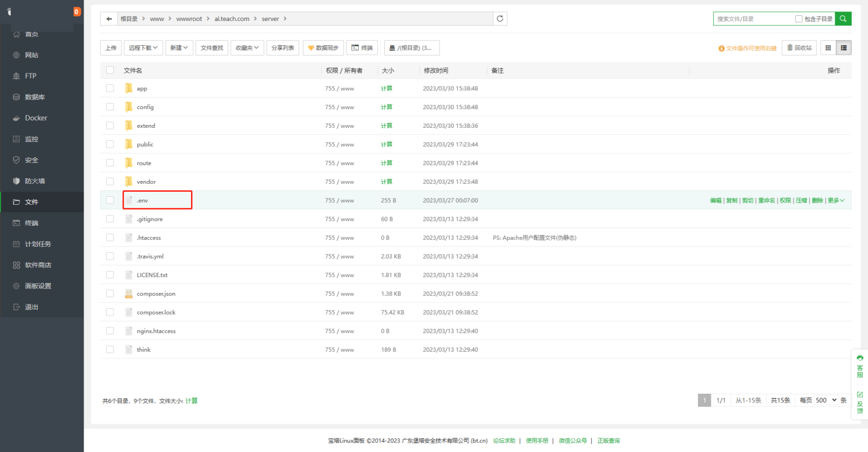868x452 pixels.
Task: Open the terminal (终端) toolbar button
Action: click(362, 48)
